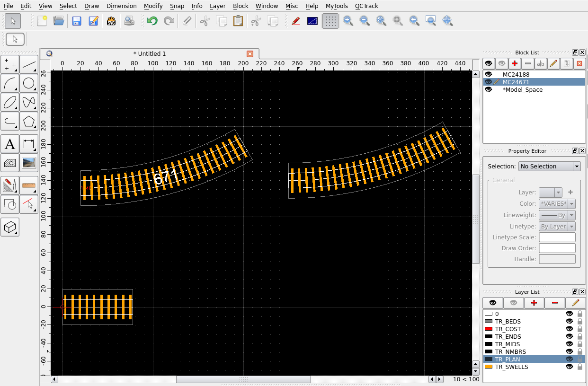Screen dimensions: 588x386
Task: Open the Hatch tool
Action: tap(10, 163)
